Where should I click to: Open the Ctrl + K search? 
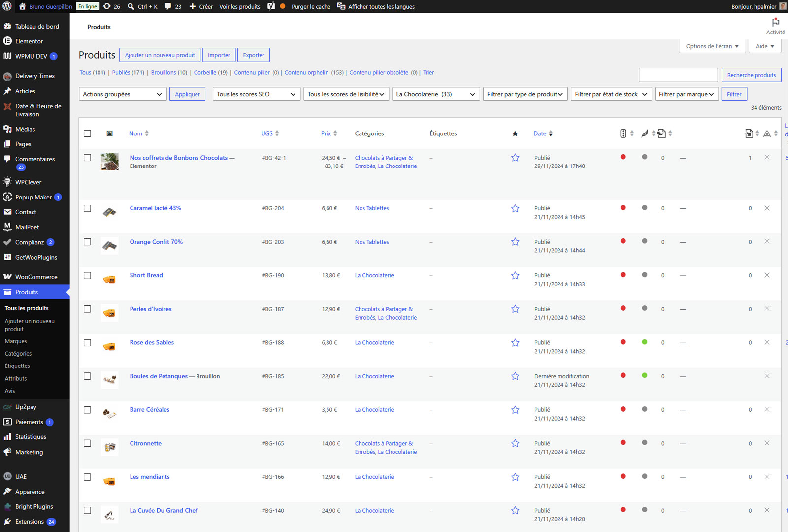tap(142, 6)
